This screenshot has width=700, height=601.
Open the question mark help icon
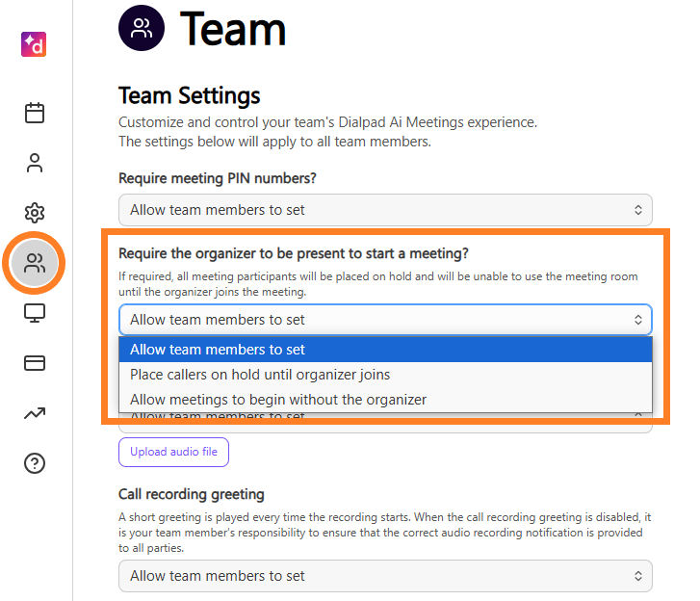(x=35, y=463)
